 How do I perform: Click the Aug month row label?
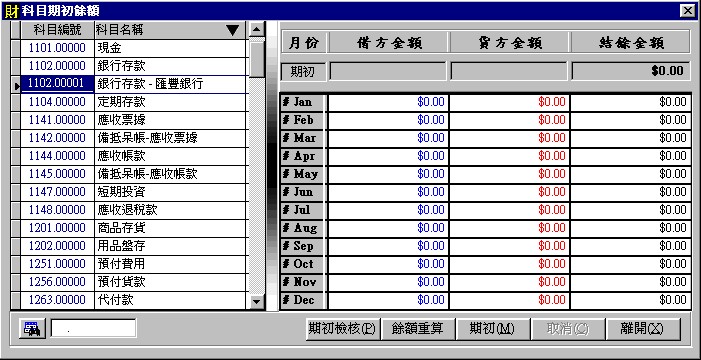(x=303, y=228)
